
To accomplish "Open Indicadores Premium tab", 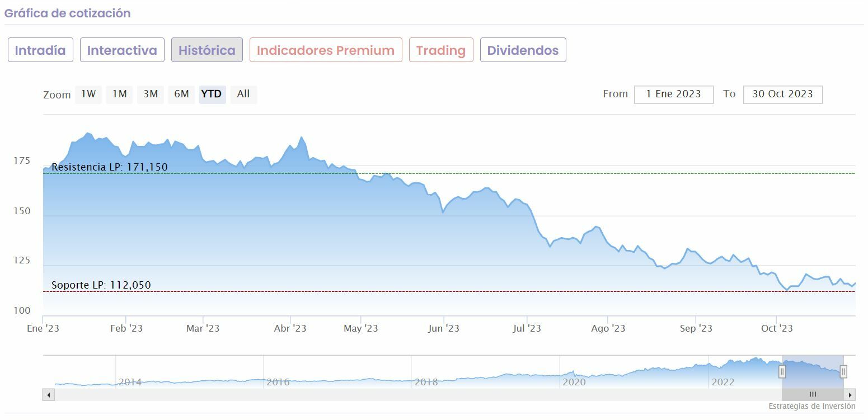I will (x=326, y=50).
